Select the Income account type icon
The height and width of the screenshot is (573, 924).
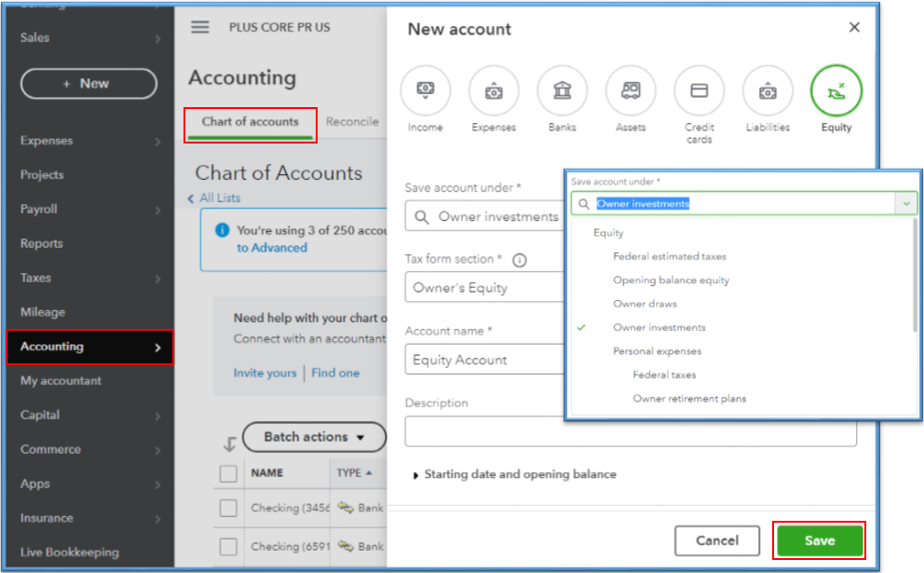(425, 90)
